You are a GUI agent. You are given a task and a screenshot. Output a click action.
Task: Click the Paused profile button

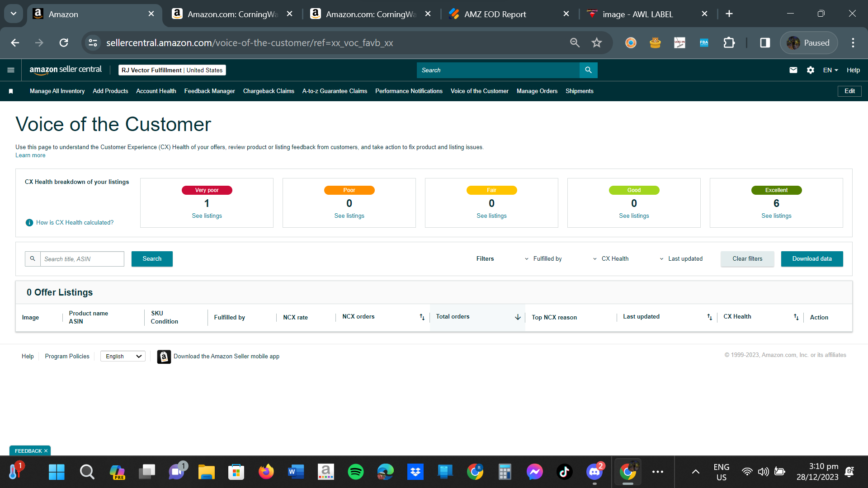(808, 43)
